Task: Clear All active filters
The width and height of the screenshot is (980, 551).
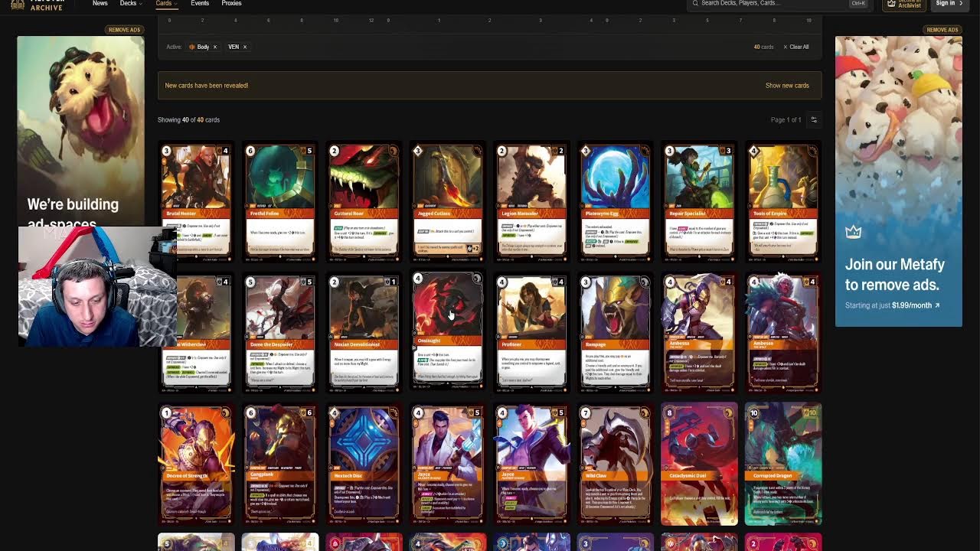Action: (795, 47)
